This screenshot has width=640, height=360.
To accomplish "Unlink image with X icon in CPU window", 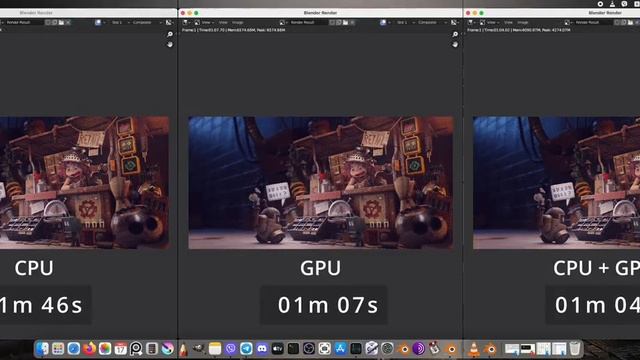I will [x=68, y=22].
